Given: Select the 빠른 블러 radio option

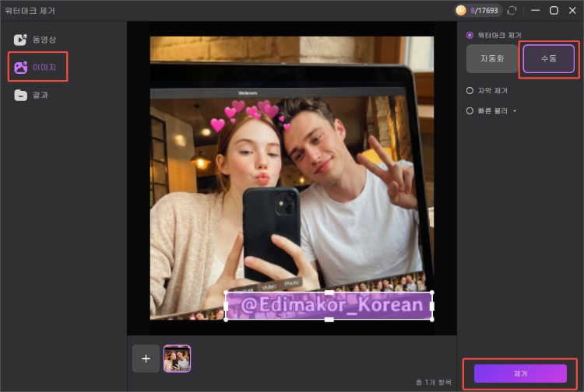Looking at the screenshot, I should coord(470,110).
